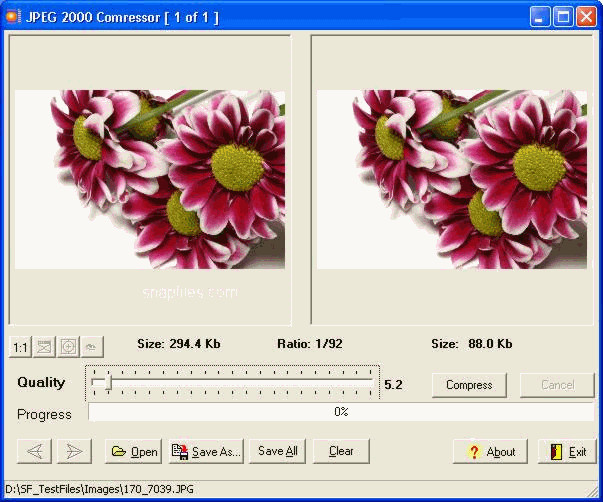
Task: Click the middle of the Quality slider track
Action: click(x=233, y=382)
